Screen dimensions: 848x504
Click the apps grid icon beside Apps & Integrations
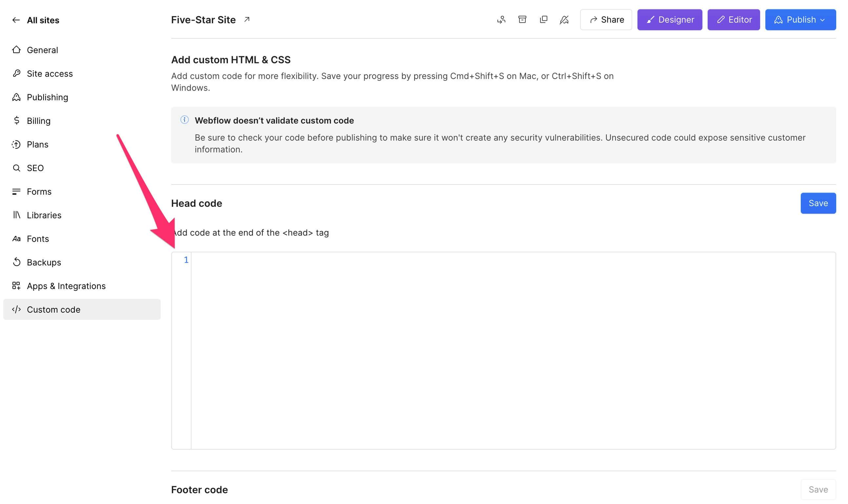16,286
